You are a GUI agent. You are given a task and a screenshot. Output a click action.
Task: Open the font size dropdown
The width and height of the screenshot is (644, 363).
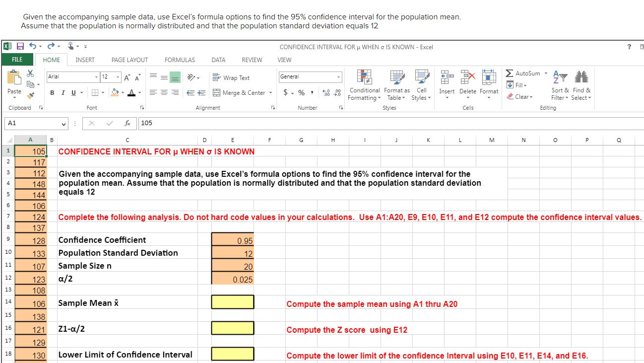[117, 77]
